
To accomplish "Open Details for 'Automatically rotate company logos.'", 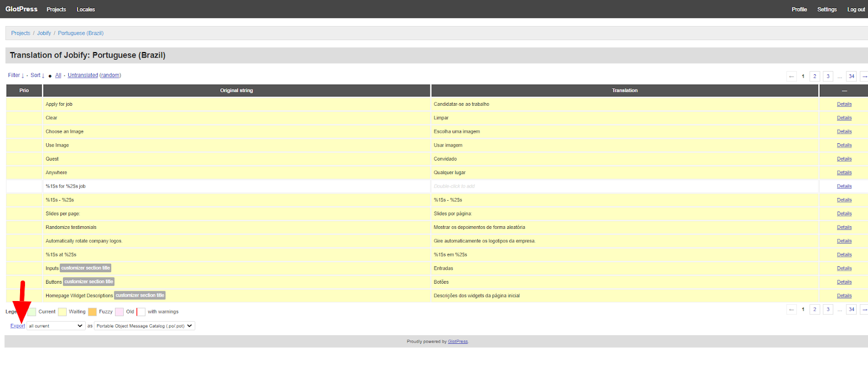I will point(844,241).
